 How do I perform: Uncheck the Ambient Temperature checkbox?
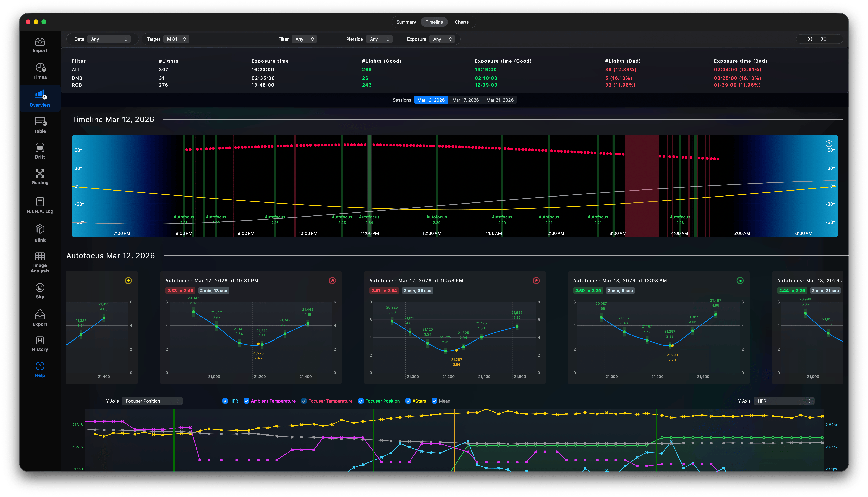click(246, 401)
